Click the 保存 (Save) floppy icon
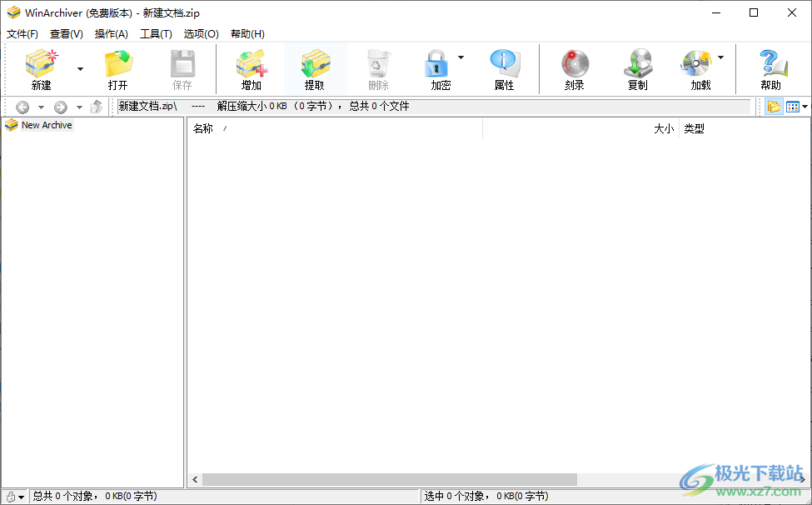 coord(182,63)
